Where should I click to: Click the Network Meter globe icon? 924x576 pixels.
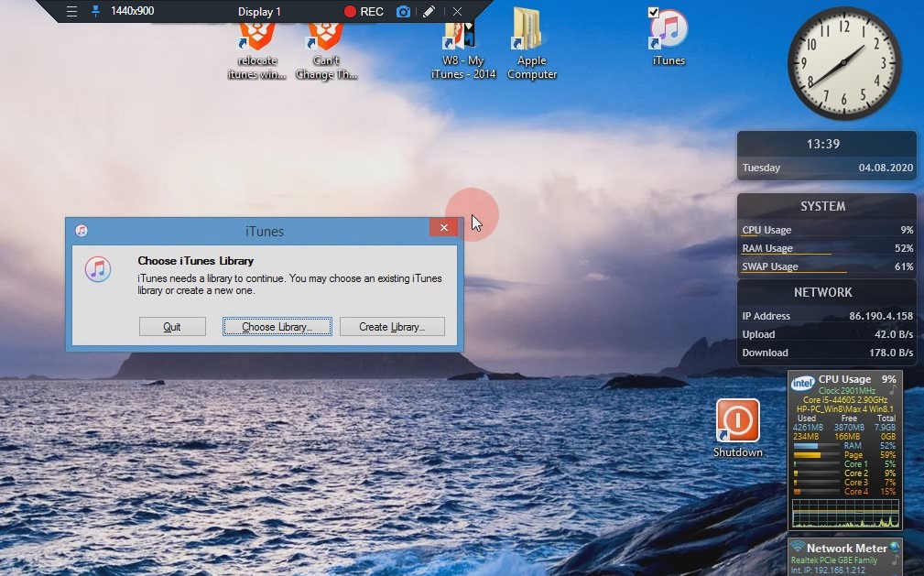point(895,547)
